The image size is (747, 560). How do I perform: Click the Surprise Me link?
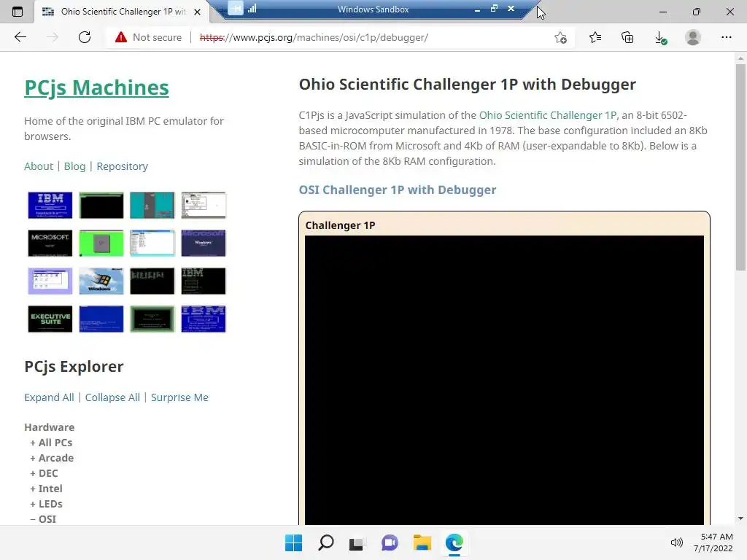179,397
